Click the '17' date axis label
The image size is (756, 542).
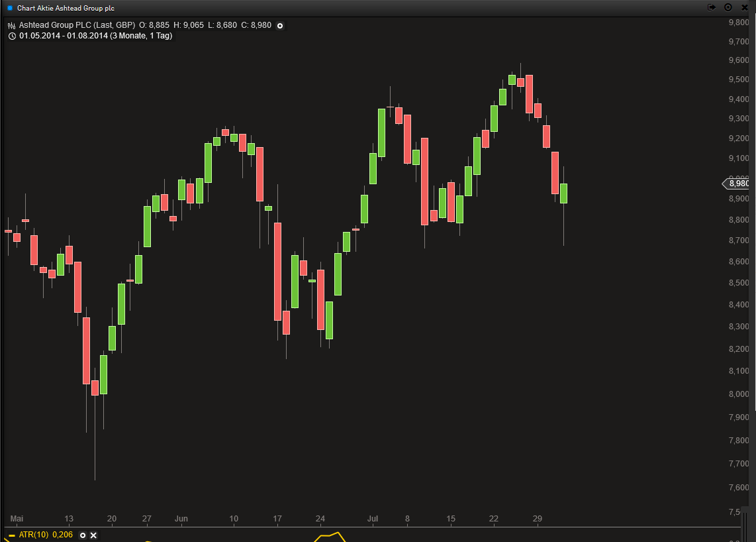point(277,519)
